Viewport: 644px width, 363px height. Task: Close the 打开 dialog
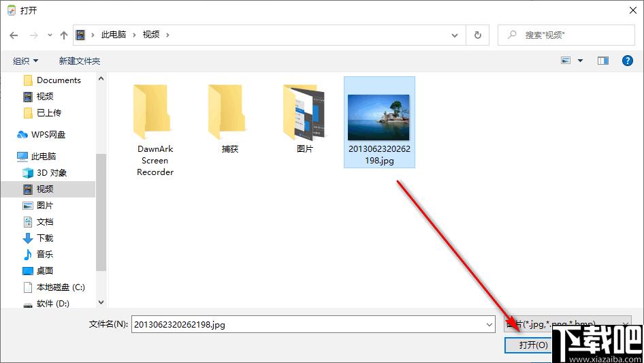coord(633,10)
